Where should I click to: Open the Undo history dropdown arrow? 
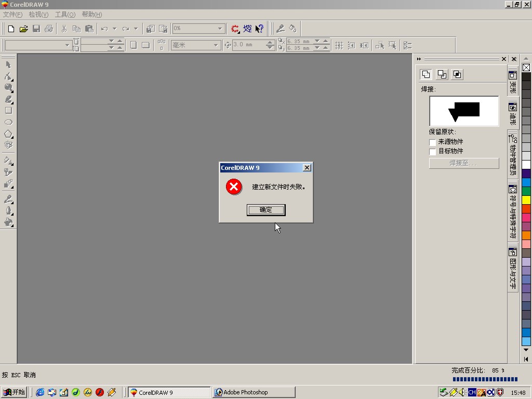(x=115, y=29)
